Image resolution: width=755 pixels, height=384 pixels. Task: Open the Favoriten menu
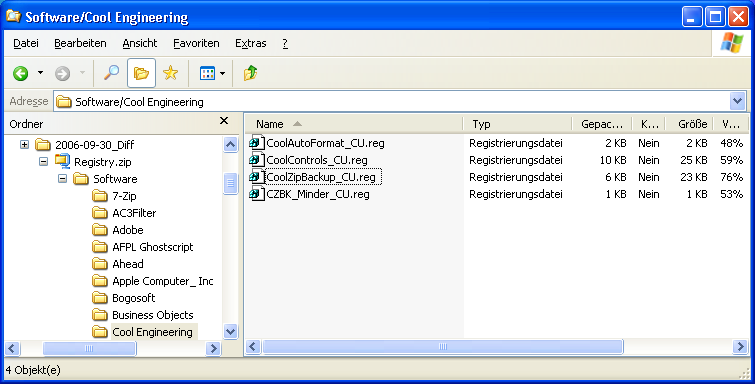pos(196,43)
